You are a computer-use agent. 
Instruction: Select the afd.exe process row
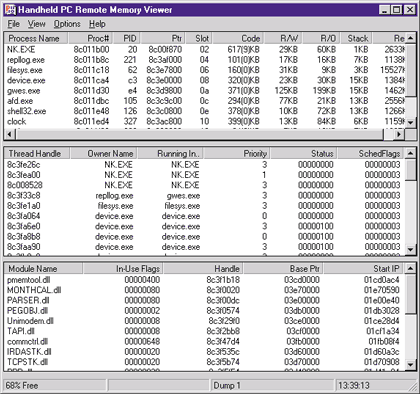click(x=205, y=101)
